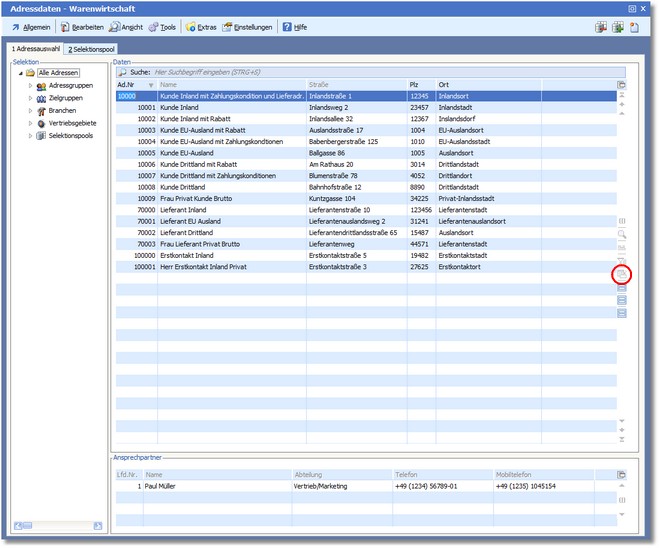The image size is (659, 548).
Task: Switch to the 2 Selektionspool tab
Action: point(91,49)
